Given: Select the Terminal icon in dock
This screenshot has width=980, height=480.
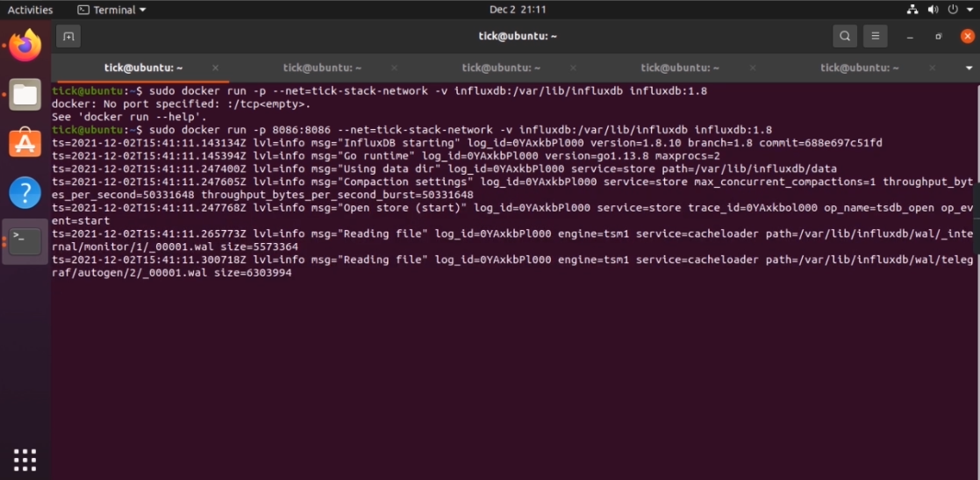Looking at the screenshot, I should coord(25,242).
